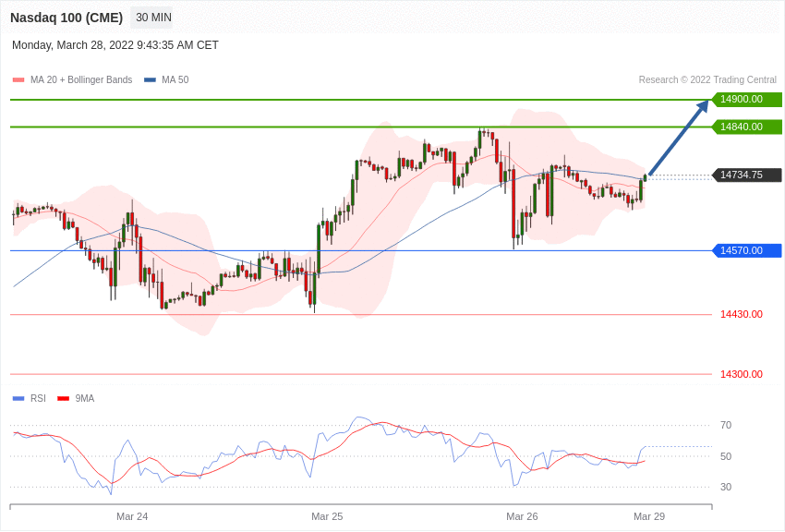Image resolution: width=785 pixels, height=532 pixels.
Task: Click the Mar 26 date axis label
Action: coord(522,516)
